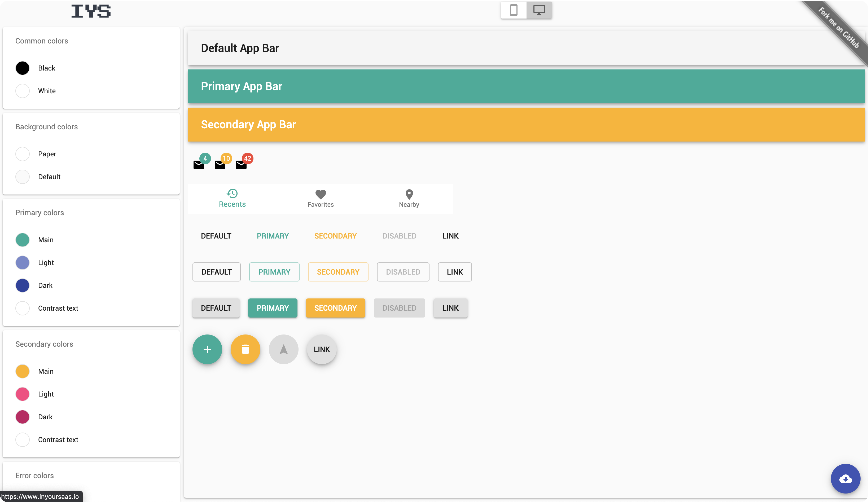Click the round LINK floating button
Screen dimensions: 868x502
(322, 349)
